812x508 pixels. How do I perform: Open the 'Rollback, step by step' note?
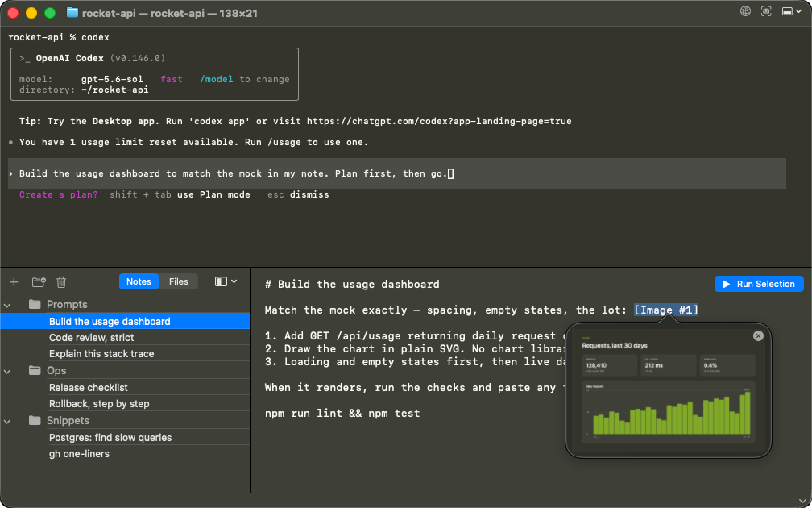[125, 403]
